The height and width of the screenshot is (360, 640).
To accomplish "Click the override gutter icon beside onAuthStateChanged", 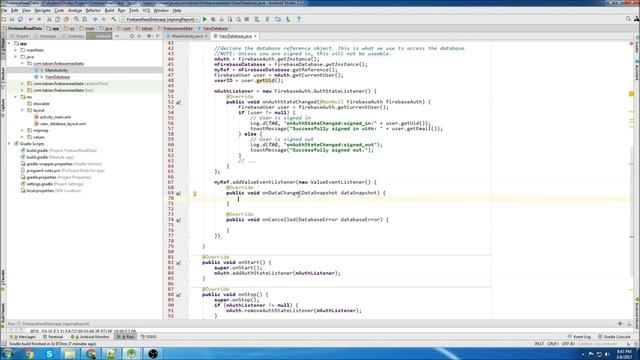I will [x=178, y=102].
